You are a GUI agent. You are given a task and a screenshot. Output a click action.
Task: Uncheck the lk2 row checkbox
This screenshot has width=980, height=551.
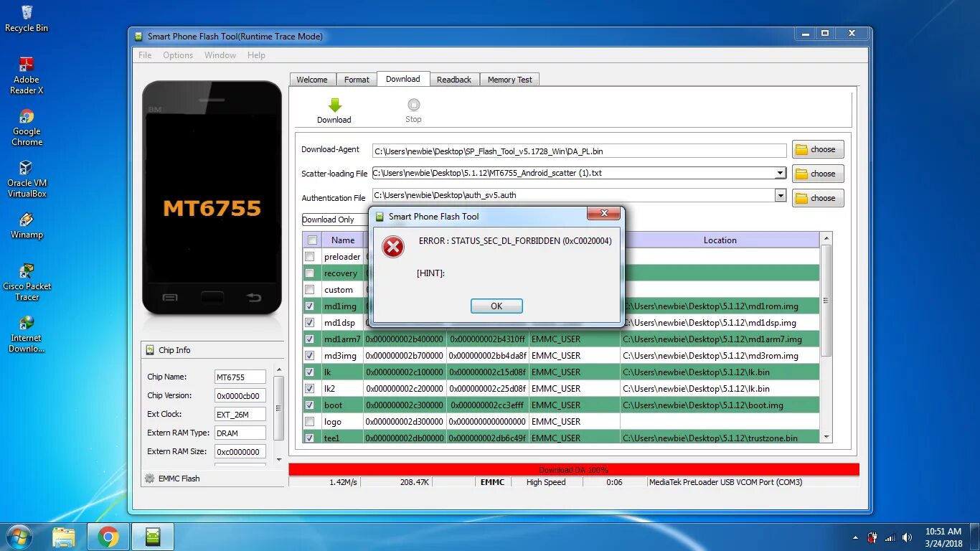310,389
